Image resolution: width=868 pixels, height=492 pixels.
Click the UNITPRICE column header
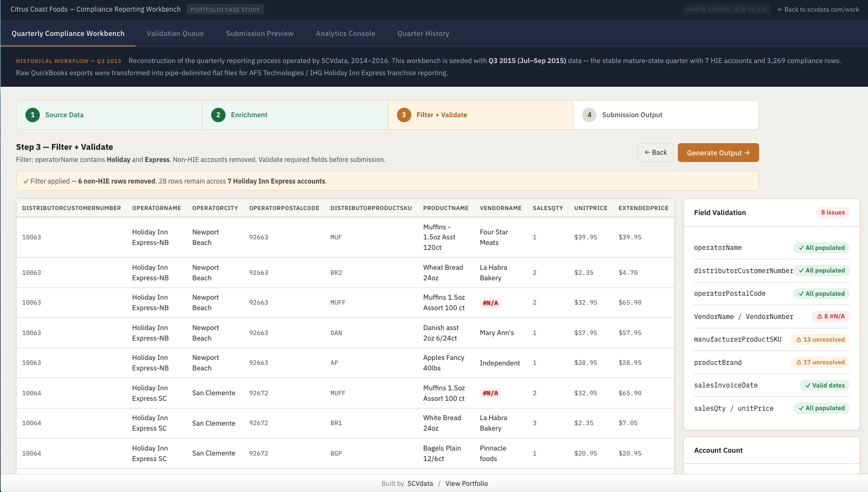point(590,208)
